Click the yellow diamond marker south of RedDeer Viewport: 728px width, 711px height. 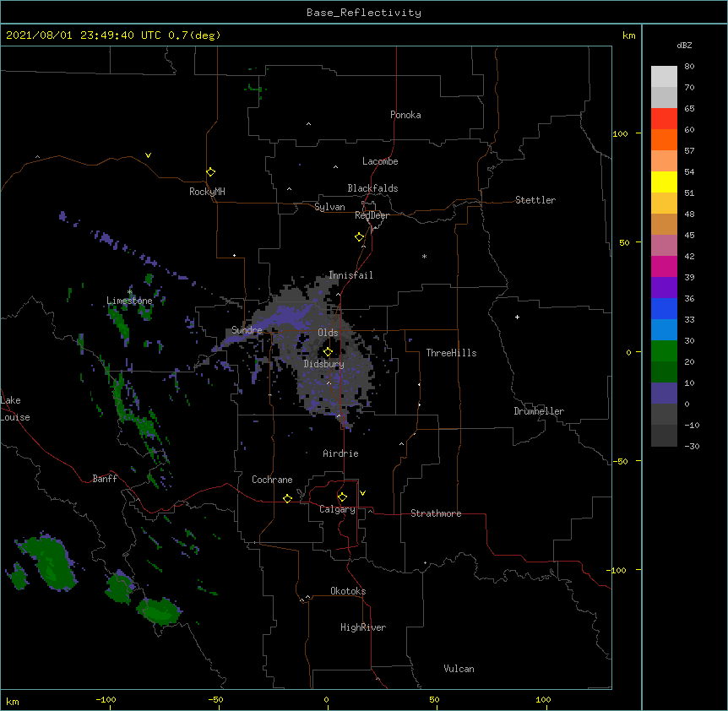[359, 237]
